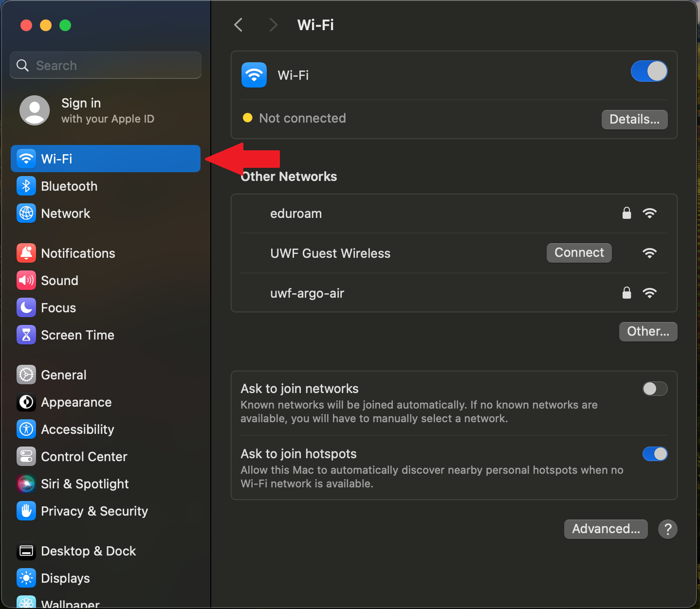Viewport: 700px width, 609px height.
Task: Open Siri & Spotlight in the sidebar
Action: (106, 484)
